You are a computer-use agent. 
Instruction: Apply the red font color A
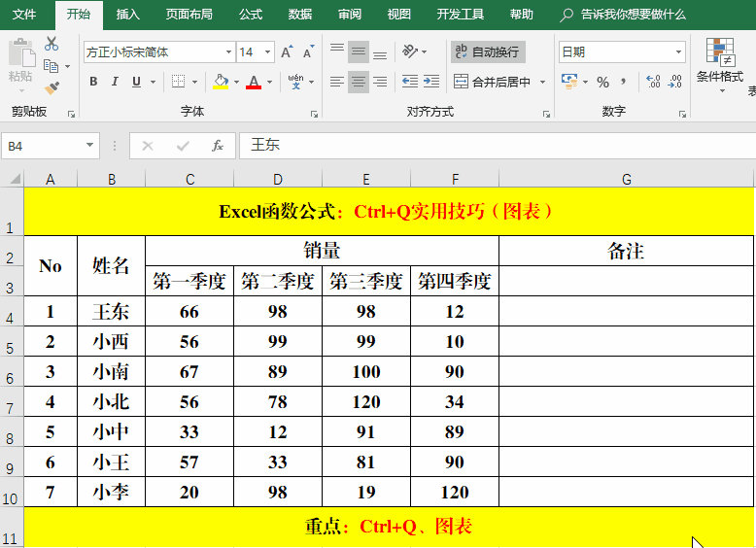coord(254,82)
